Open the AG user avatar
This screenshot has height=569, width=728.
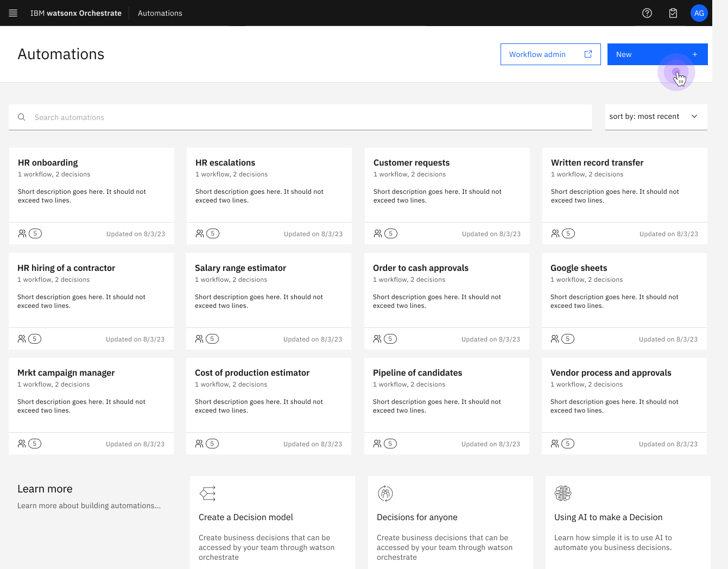[699, 13]
